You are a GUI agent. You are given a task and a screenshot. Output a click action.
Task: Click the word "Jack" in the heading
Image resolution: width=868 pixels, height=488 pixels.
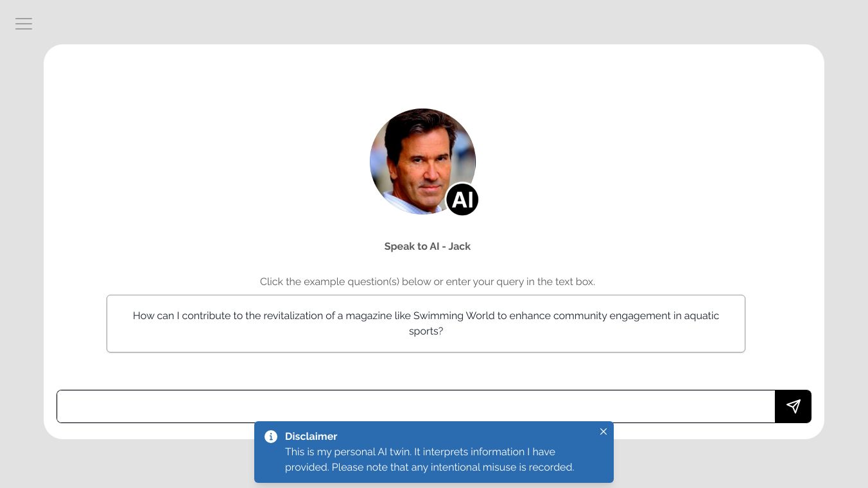[x=459, y=247]
